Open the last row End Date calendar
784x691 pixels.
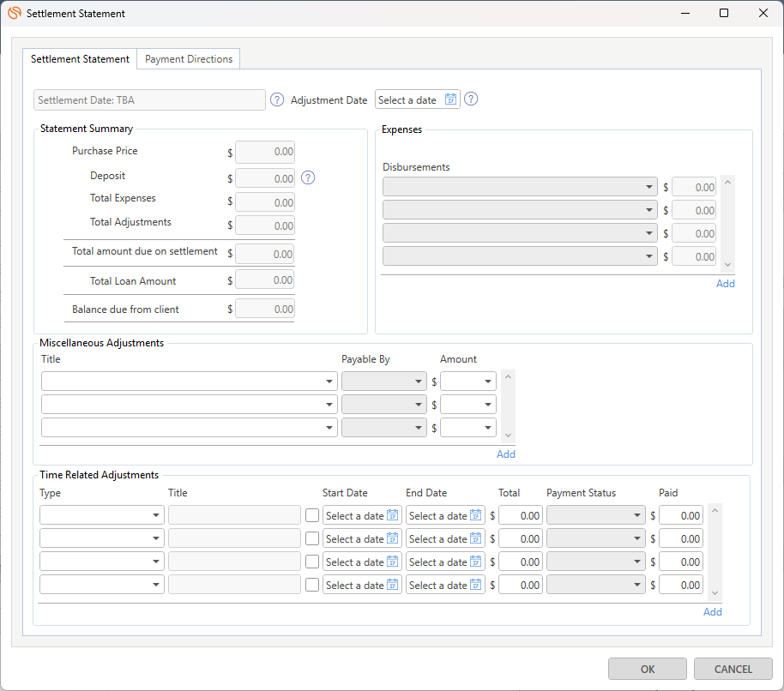tap(476, 585)
